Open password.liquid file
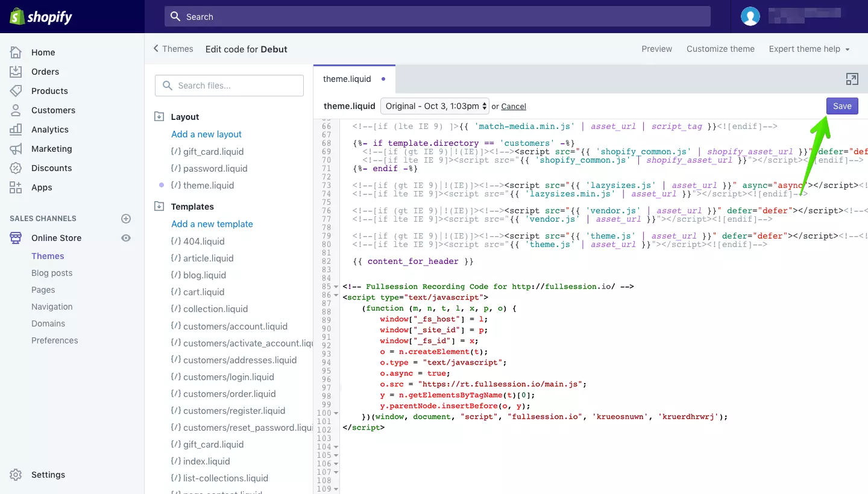 point(215,169)
